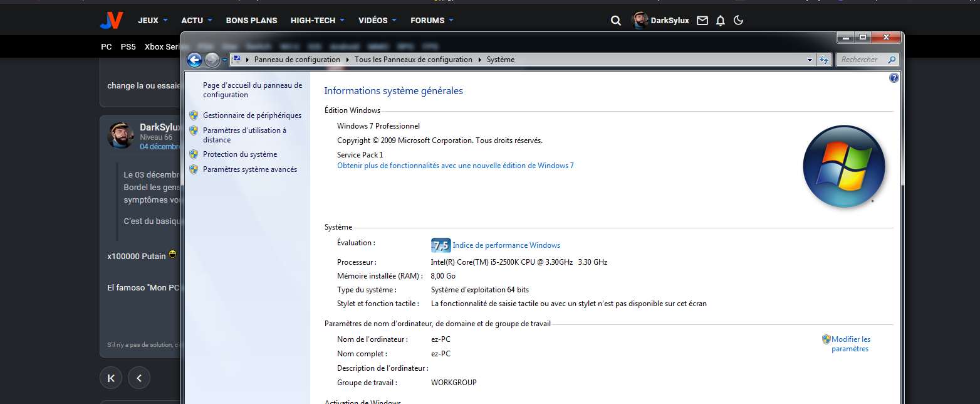Viewport: 980px width, 404px height.
Task: Expand the JEUX menu
Action: coord(153,20)
